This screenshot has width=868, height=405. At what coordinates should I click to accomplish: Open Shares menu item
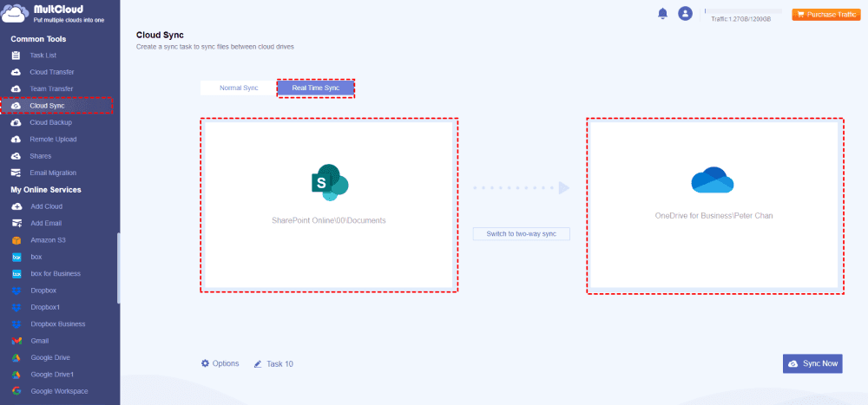pyautogui.click(x=41, y=156)
